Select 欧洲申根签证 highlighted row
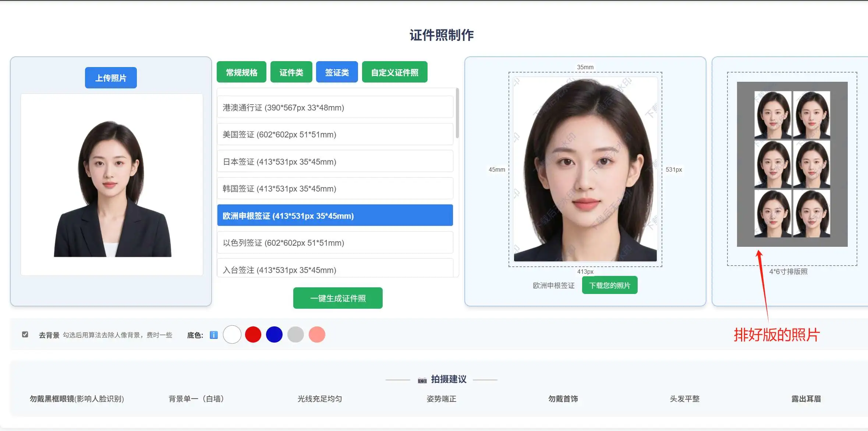Viewport: 868px width, 431px height. (x=335, y=215)
